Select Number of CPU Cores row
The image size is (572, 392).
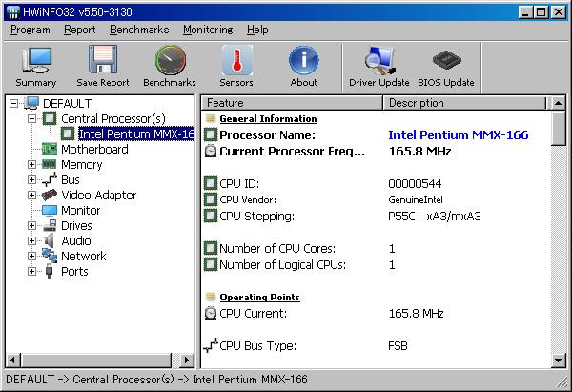[x=376, y=249]
